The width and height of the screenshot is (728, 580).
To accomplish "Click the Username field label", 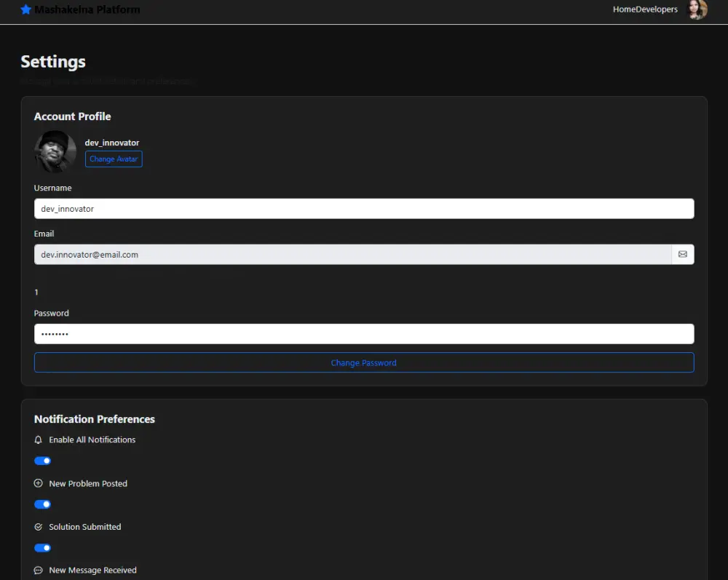I will click(x=52, y=188).
